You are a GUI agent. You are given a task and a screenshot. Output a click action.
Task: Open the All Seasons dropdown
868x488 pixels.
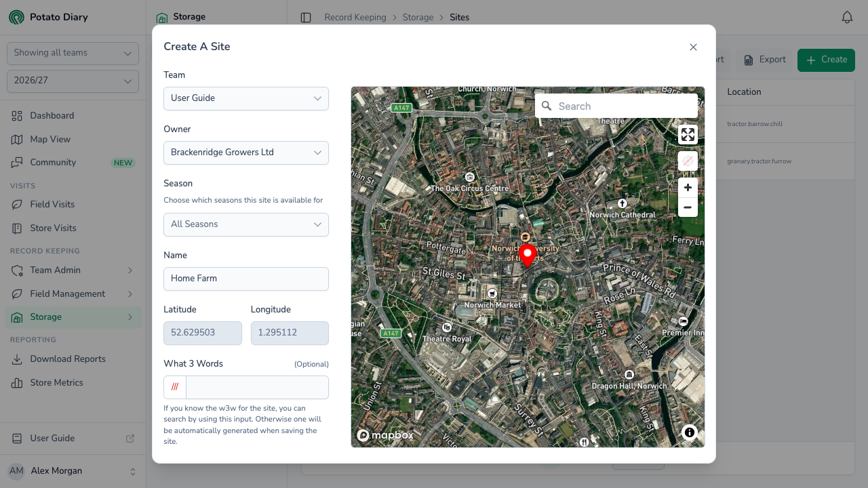[x=246, y=224]
